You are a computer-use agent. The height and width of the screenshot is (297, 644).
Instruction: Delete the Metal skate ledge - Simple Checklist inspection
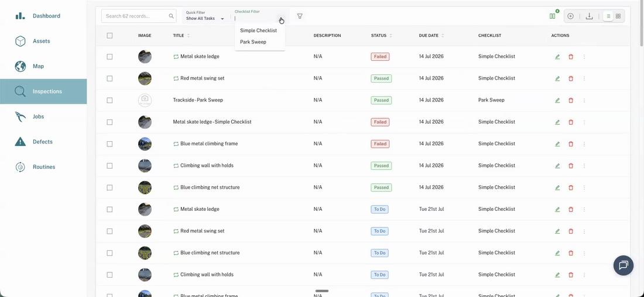[x=570, y=122]
